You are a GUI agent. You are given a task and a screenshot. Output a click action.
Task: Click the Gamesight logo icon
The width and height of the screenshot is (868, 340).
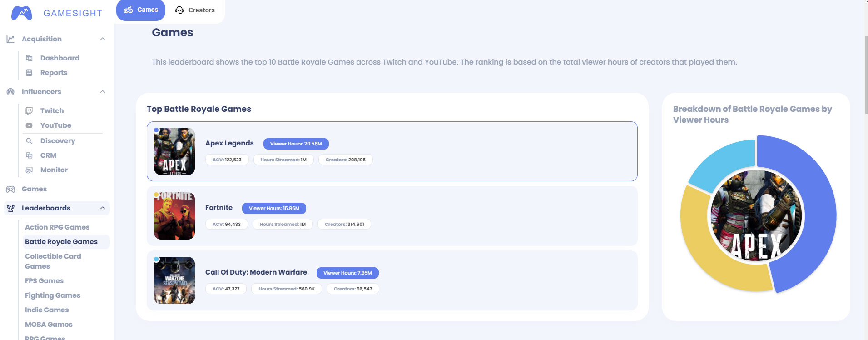pos(21,13)
